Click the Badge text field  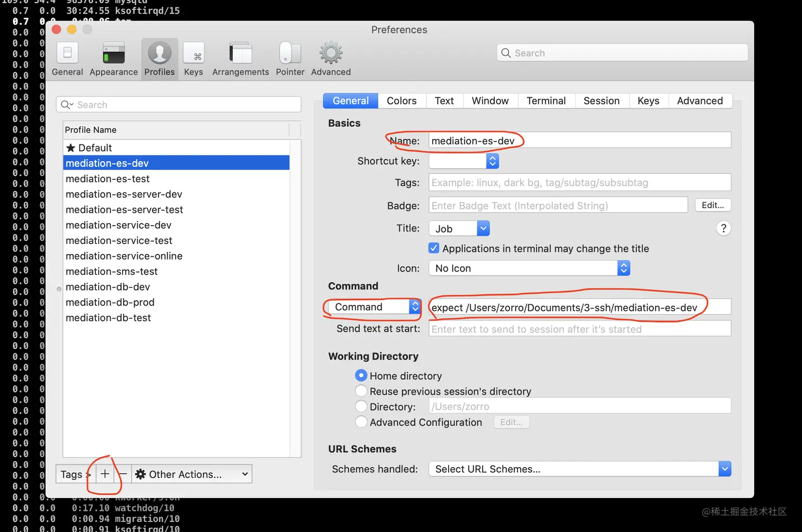click(559, 205)
